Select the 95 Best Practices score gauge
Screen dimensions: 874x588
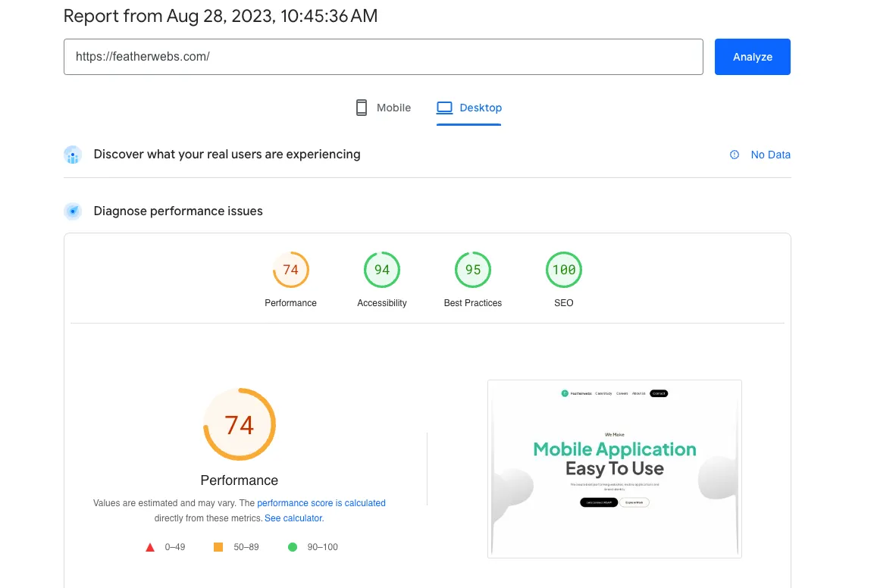click(472, 269)
